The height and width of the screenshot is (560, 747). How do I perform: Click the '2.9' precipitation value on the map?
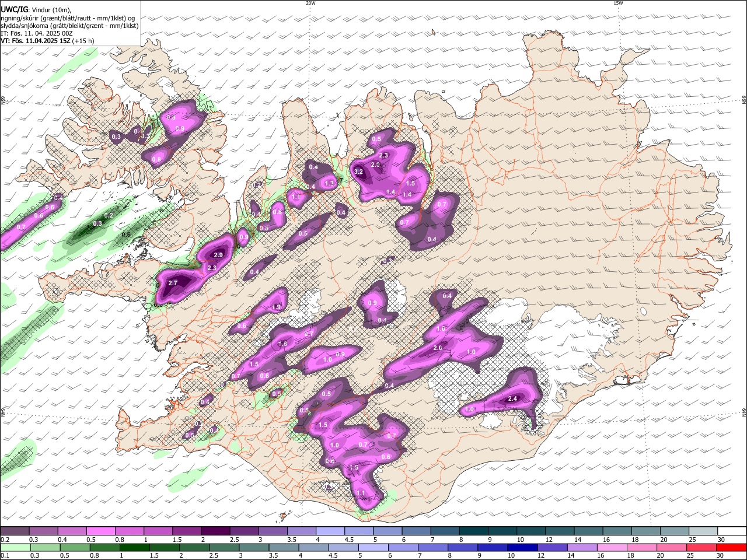click(x=219, y=255)
